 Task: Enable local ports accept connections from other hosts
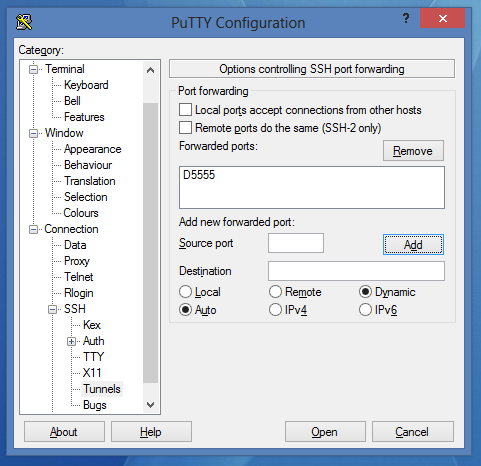coord(185,109)
